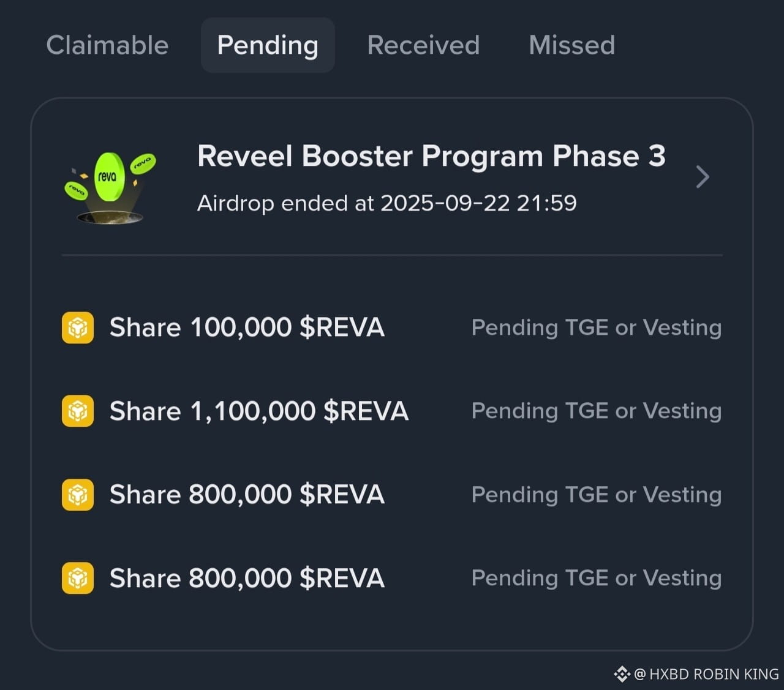The width and height of the screenshot is (784, 690).
Task: Click the BNB icon in the last 800,000 $REVA row
Action: 78,578
